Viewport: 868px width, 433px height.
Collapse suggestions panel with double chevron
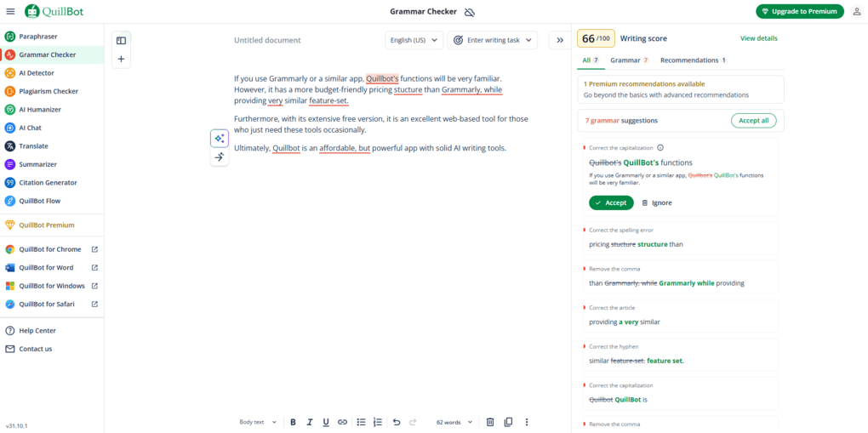pyautogui.click(x=560, y=40)
